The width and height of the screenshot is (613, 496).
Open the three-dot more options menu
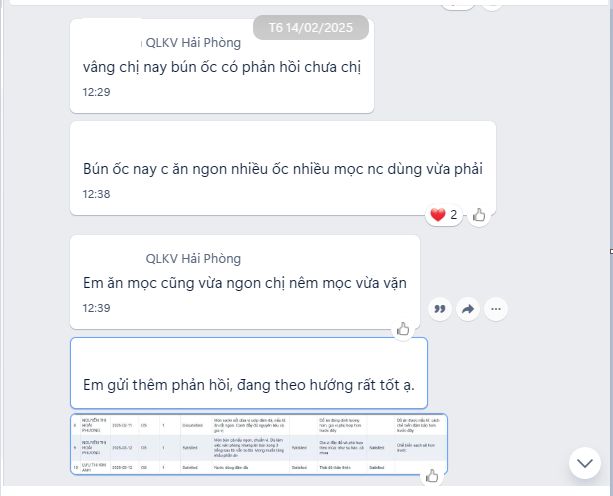pos(496,309)
